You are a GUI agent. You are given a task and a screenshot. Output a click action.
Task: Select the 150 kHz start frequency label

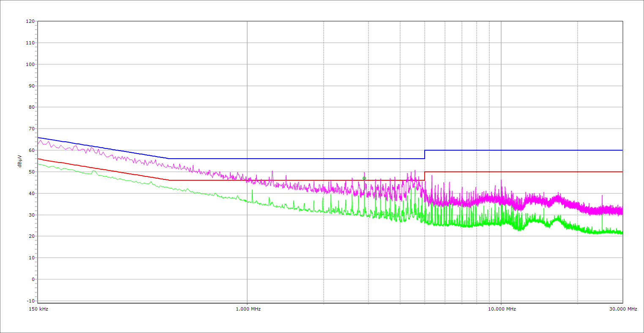click(38, 309)
